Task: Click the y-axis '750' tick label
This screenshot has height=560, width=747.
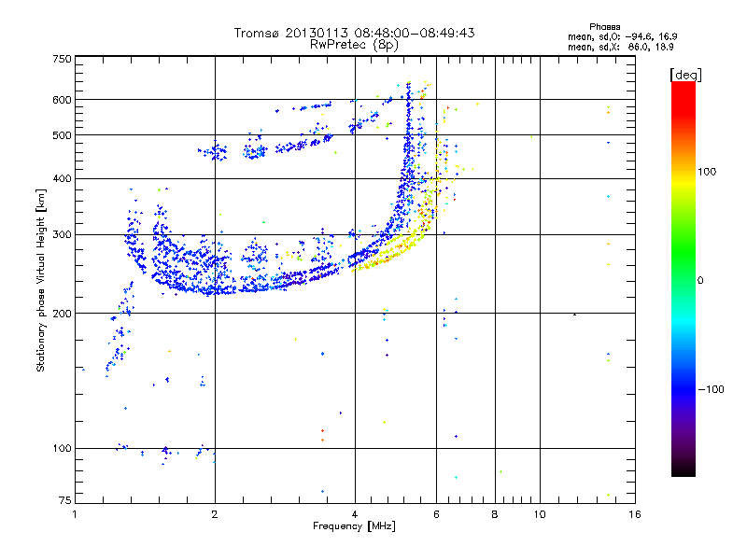Action: coord(62,59)
